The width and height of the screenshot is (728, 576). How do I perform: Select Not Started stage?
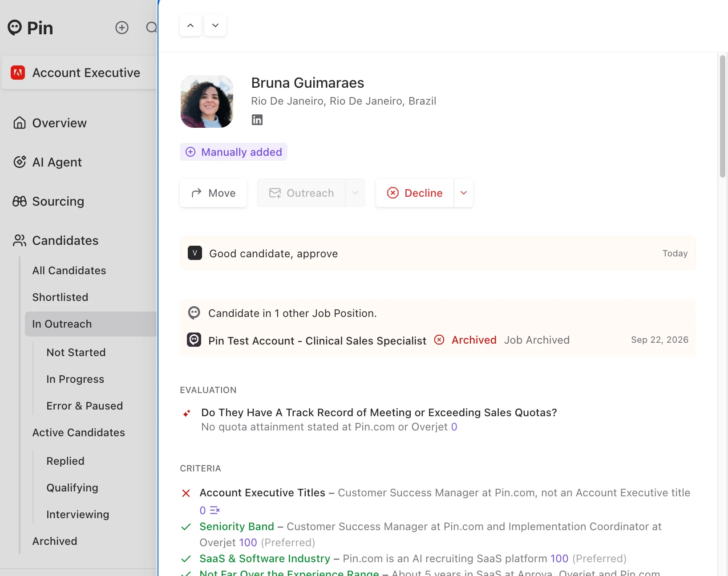pyautogui.click(x=76, y=353)
